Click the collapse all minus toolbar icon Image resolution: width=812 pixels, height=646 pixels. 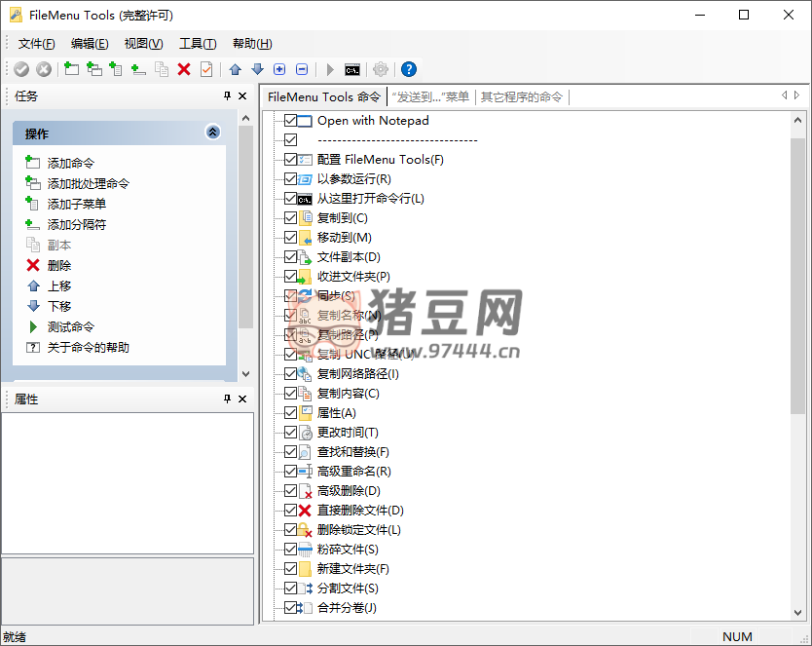302,69
